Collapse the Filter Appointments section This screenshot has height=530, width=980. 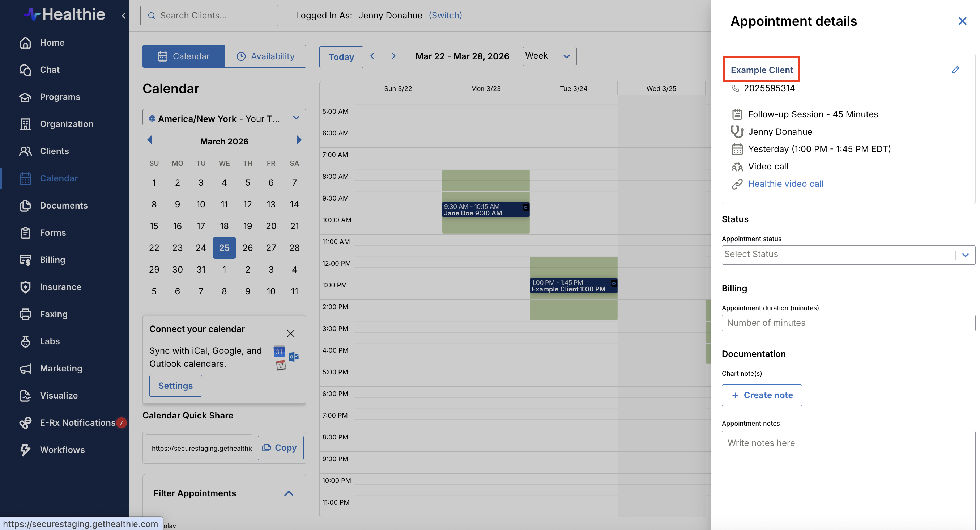coord(289,493)
